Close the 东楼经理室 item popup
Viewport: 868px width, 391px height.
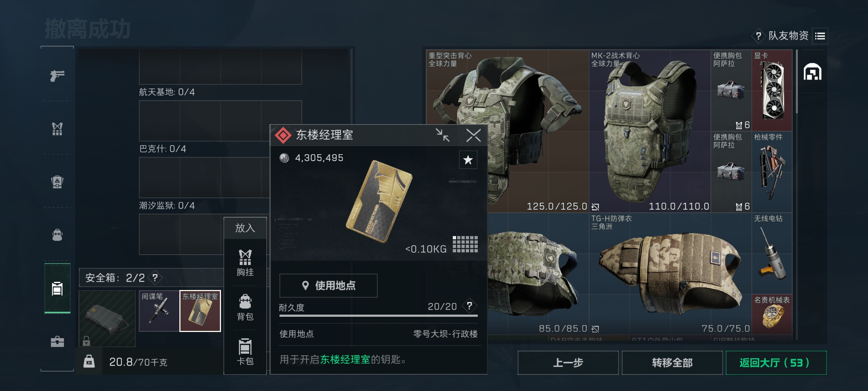pyautogui.click(x=473, y=135)
